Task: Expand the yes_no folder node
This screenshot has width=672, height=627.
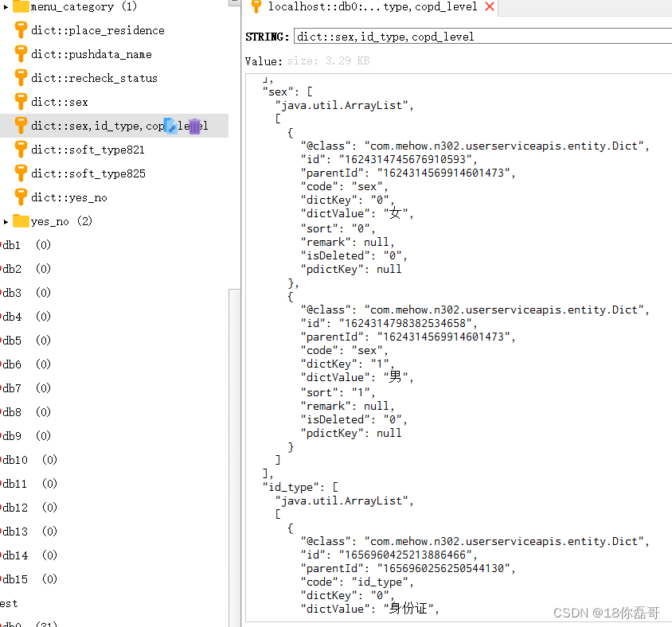Action: click(x=6, y=221)
